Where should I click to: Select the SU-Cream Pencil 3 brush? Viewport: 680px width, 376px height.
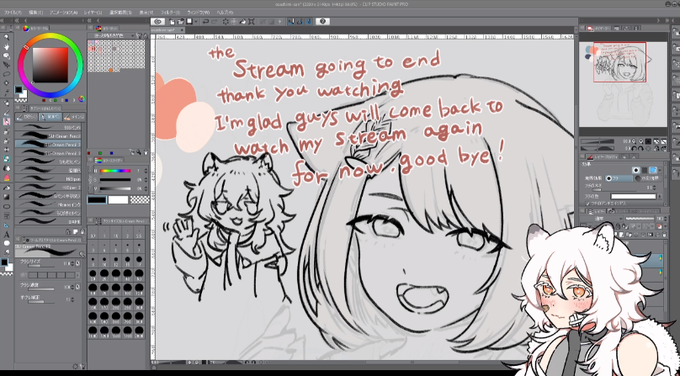coord(48,153)
